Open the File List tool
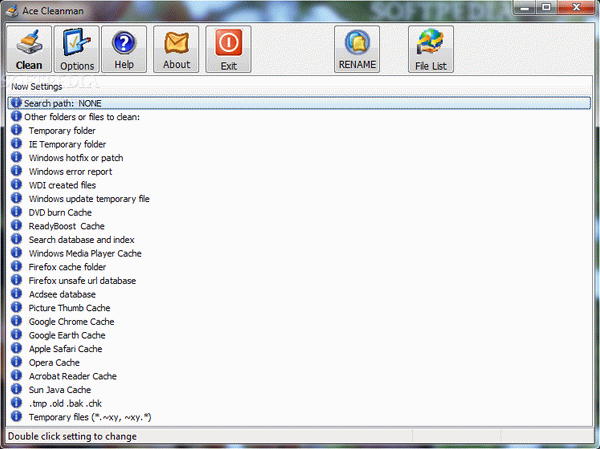 pyautogui.click(x=431, y=49)
